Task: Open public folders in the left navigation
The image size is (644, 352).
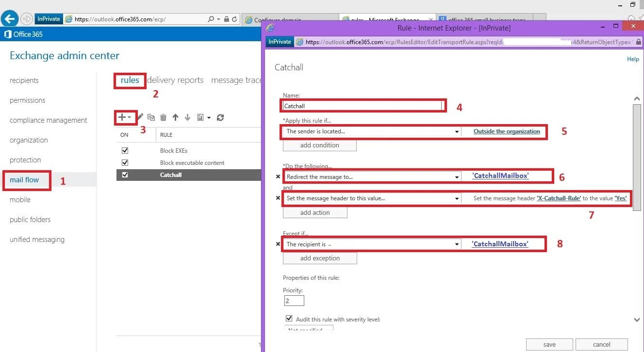Action: coord(30,220)
